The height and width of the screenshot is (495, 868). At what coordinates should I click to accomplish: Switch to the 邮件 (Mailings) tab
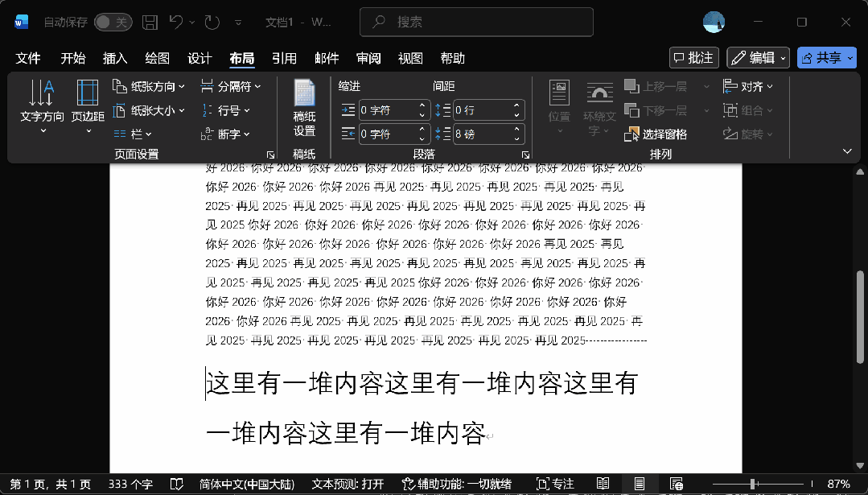[327, 58]
